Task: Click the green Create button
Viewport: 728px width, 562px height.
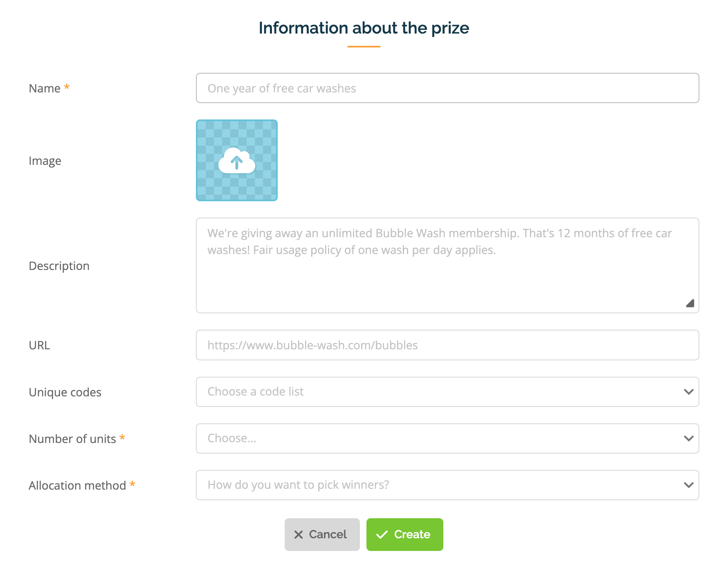Action: (405, 535)
